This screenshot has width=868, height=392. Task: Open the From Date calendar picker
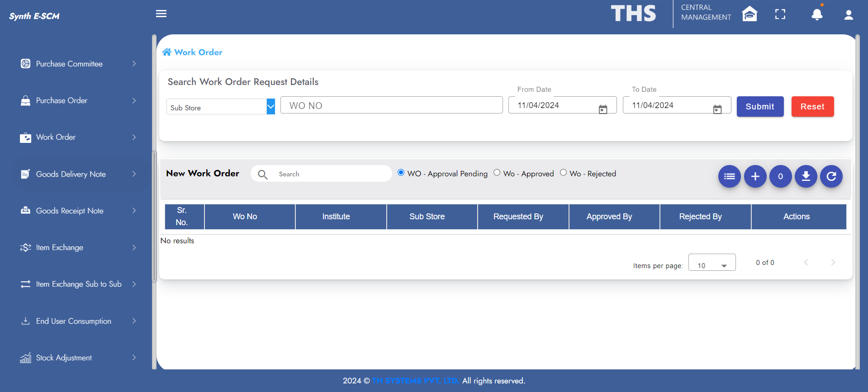click(602, 109)
